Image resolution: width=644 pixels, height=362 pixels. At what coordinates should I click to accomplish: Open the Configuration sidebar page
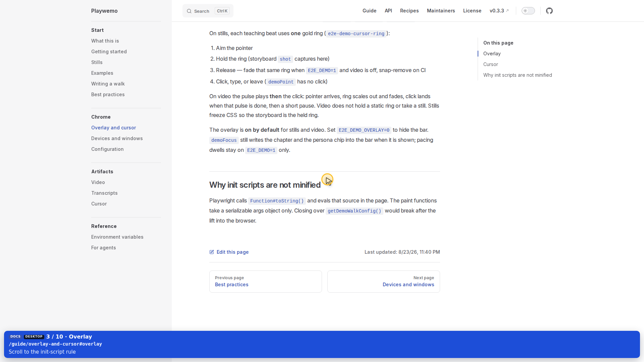tap(107, 149)
